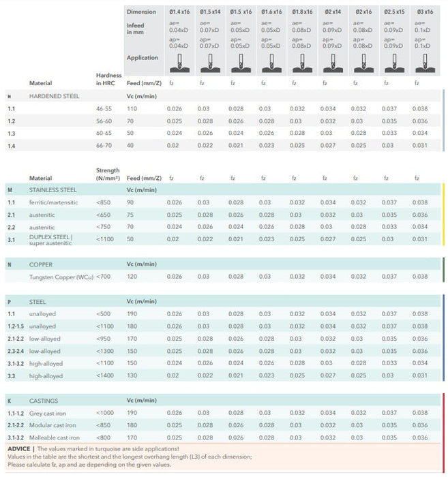
Task: Select the STAINLESS STEEL section heading
Action: (x=53, y=190)
